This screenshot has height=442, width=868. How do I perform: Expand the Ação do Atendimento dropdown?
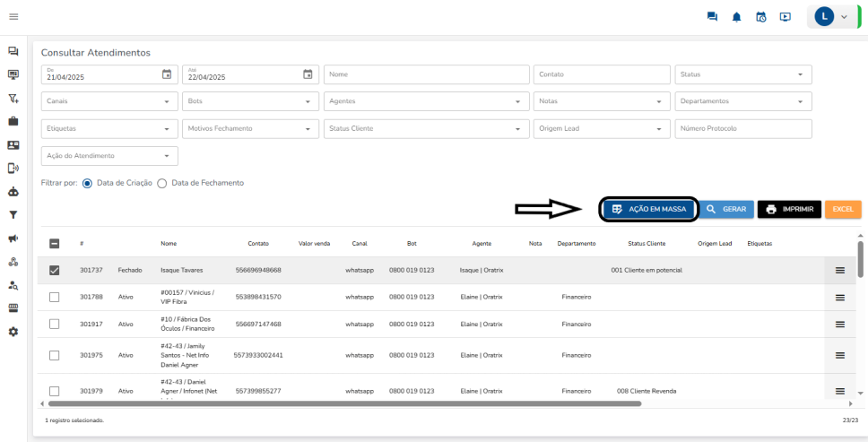point(109,156)
